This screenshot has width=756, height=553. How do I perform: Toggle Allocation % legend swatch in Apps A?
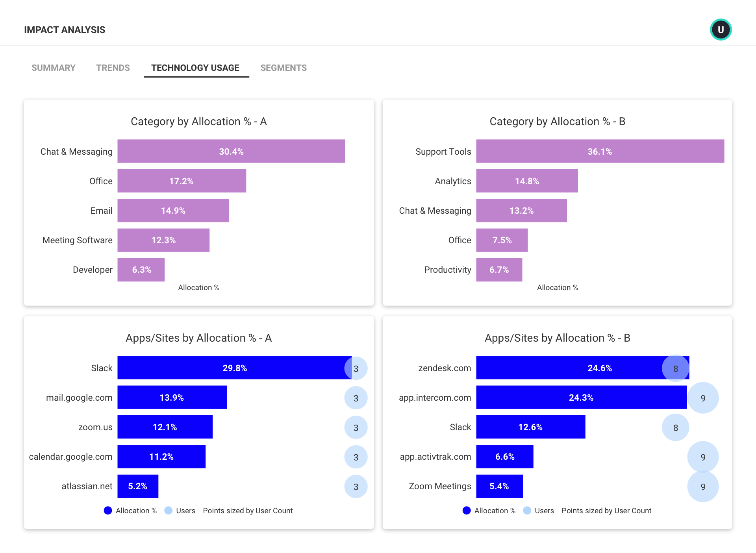(108, 510)
